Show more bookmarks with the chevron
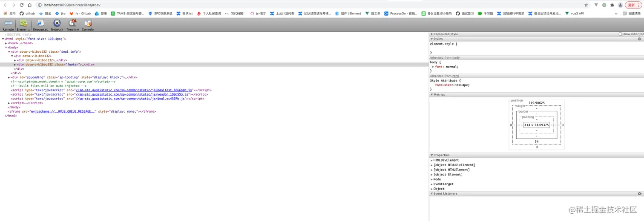Image resolution: width=644 pixels, height=221 pixels. (x=616, y=13)
